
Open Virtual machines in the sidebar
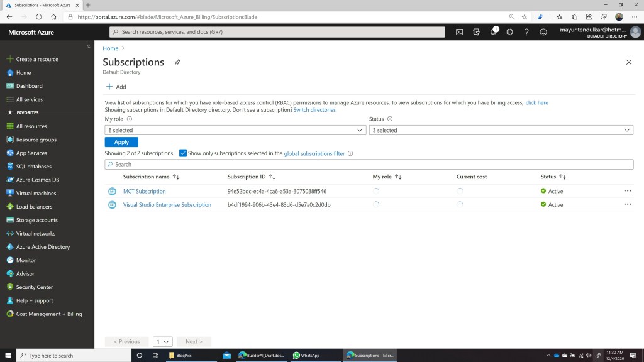pos(36,194)
